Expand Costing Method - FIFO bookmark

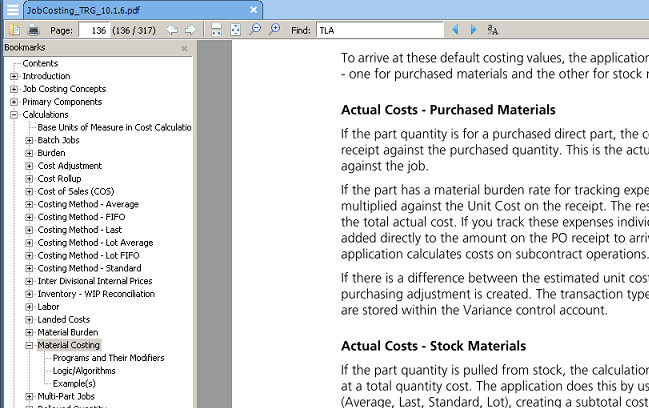[x=29, y=217]
